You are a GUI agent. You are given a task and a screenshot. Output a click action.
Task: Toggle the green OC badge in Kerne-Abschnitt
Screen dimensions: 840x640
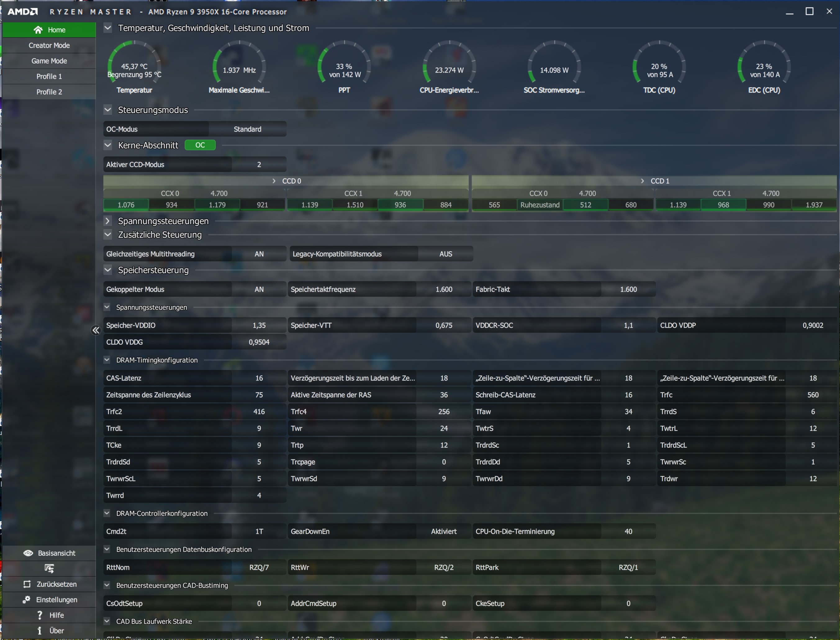200,145
